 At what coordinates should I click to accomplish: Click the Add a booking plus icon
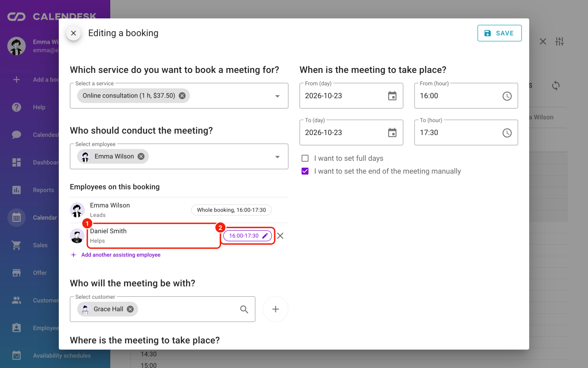(x=17, y=79)
